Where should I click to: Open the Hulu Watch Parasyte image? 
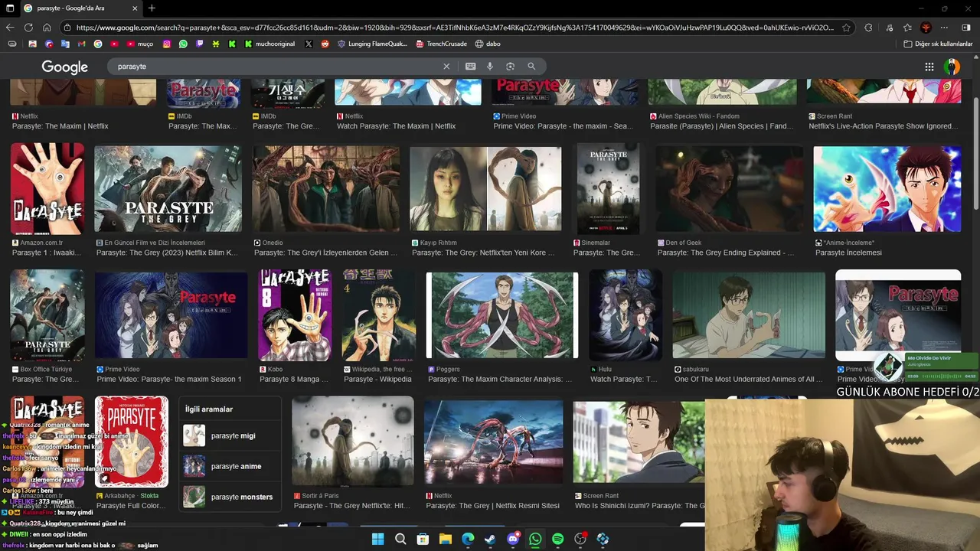[x=626, y=315]
